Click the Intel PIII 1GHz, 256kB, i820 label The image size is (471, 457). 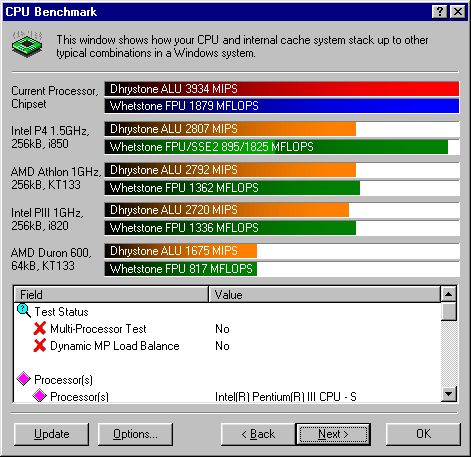(x=47, y=219)
